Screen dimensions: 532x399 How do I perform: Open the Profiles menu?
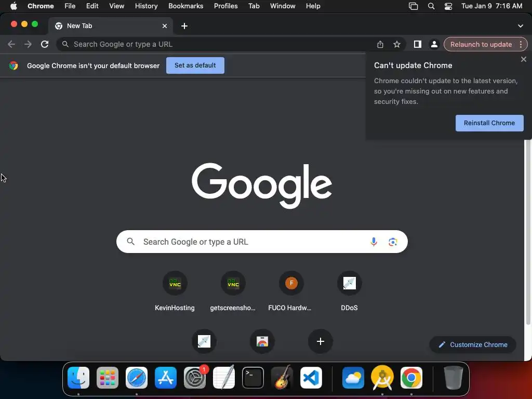[225, 6]
